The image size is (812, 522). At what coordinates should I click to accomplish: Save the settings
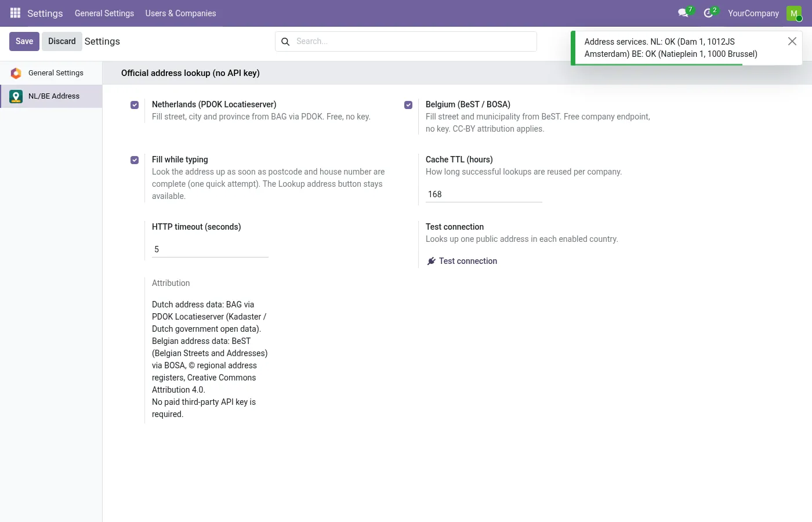[x=24, y=41]
